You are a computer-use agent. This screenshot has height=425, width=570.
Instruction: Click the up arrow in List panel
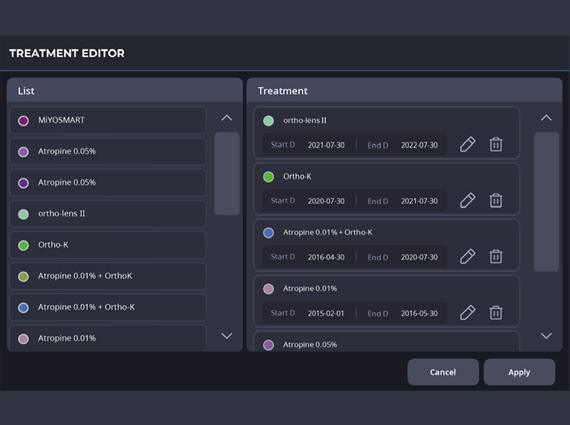[x=226, y=118]
